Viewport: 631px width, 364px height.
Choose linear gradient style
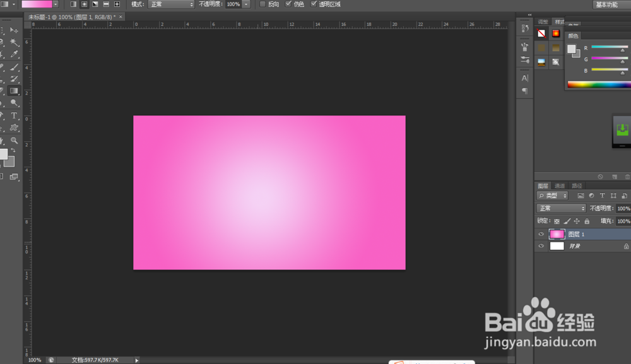73,4
